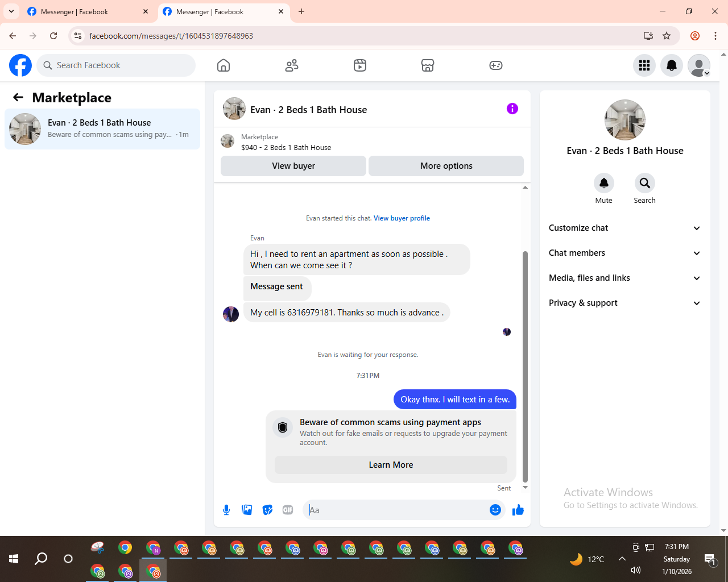Viewport: 728px width, 582px height.
Task: Choose a GIF icon
Action: (288, 510)
